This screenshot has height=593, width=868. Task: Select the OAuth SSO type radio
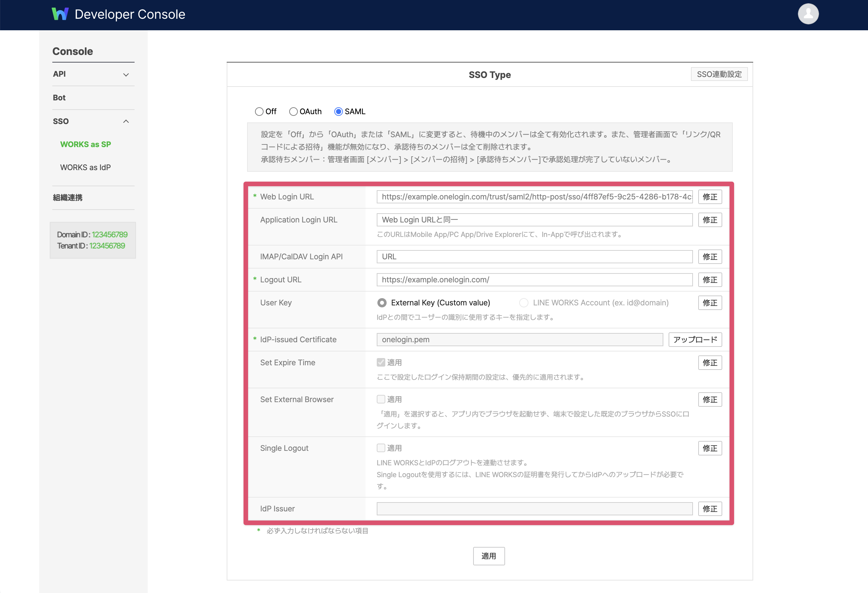(x=293, y=112)
